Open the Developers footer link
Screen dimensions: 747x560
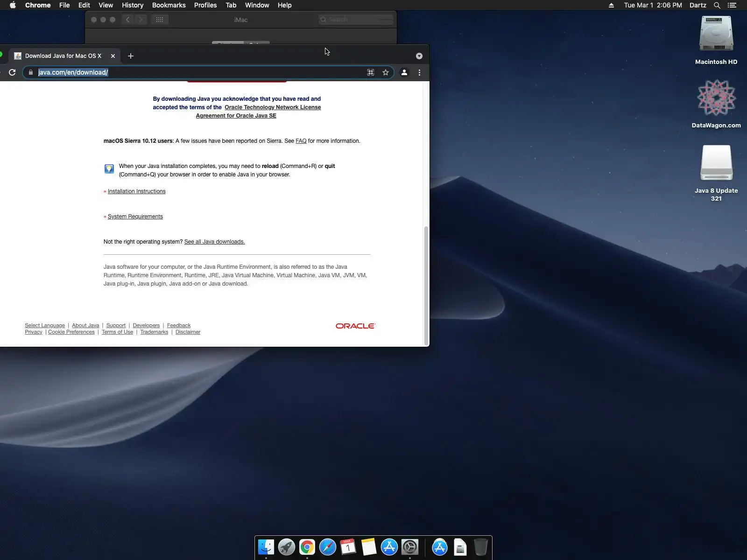[x=146, y=325]
